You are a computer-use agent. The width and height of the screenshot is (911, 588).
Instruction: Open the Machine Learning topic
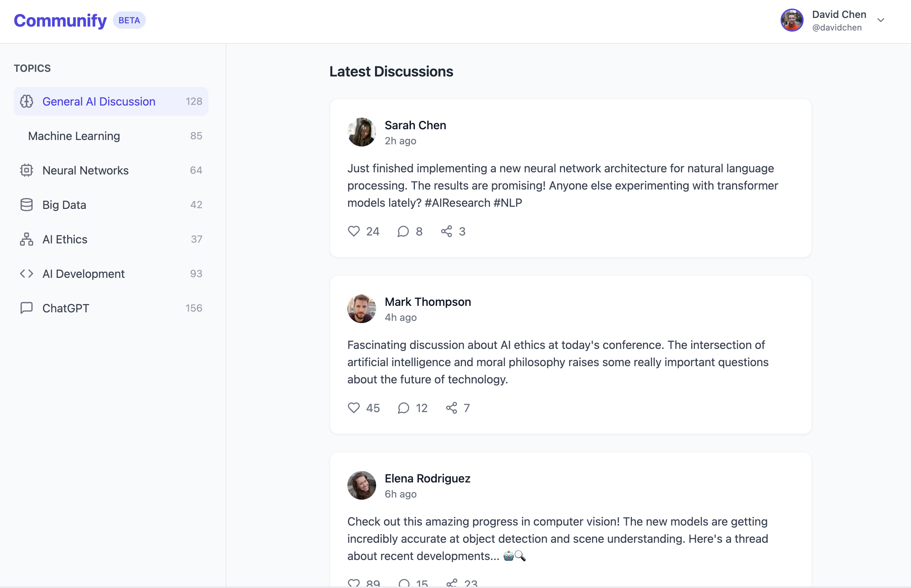[74, 136]
